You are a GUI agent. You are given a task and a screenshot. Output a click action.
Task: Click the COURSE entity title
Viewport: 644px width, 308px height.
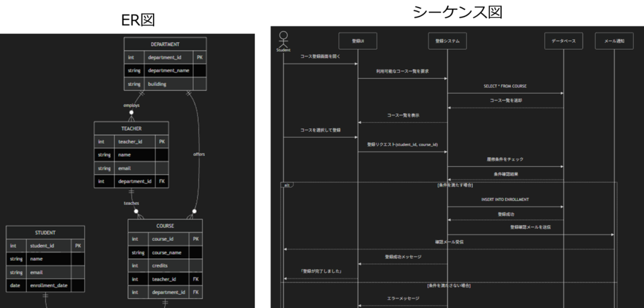(x=165, y=226)
